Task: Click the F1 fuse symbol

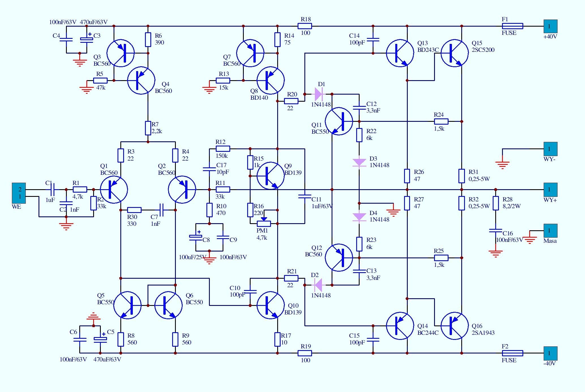Action: (x=512, y=26)
